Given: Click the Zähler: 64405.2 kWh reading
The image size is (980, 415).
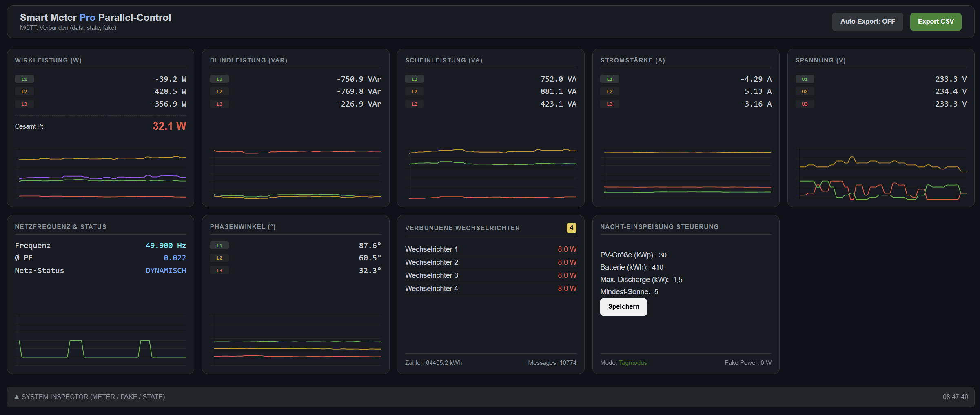Looking at the screenshot, I should click(x=433, y=363).
